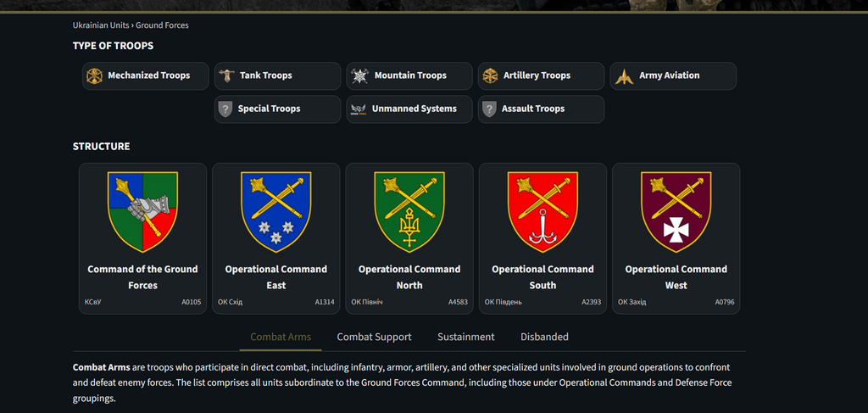Image resolution: width=868 pixels, height=413 pixels.
Task: Click the A4583 unit number
Action: point(459,302)
